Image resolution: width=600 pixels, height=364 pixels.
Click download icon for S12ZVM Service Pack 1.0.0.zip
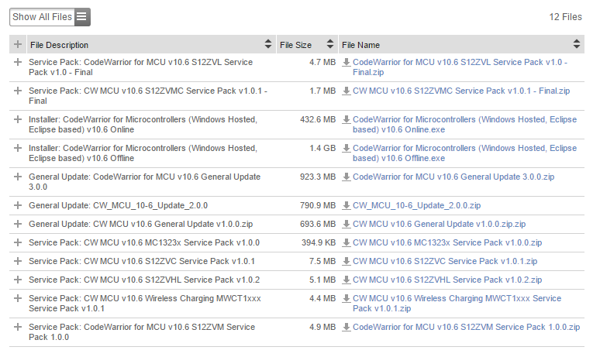coord(346,327)
